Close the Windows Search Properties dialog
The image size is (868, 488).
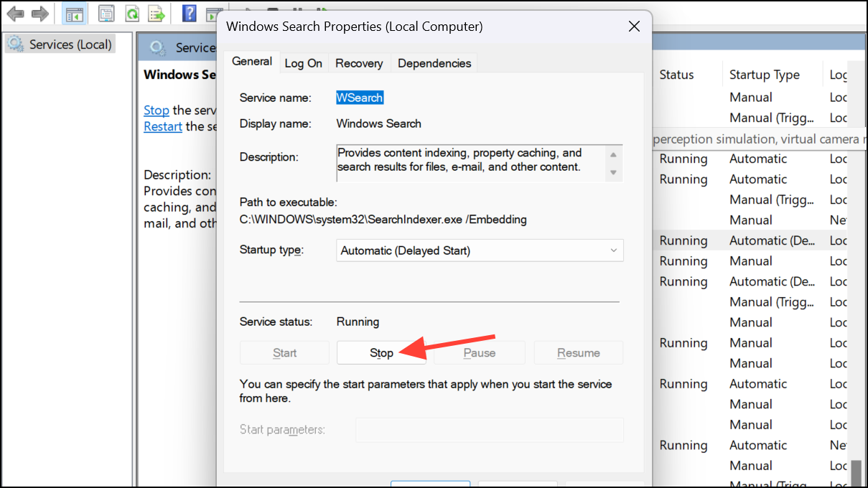click(x=634, y=27)
